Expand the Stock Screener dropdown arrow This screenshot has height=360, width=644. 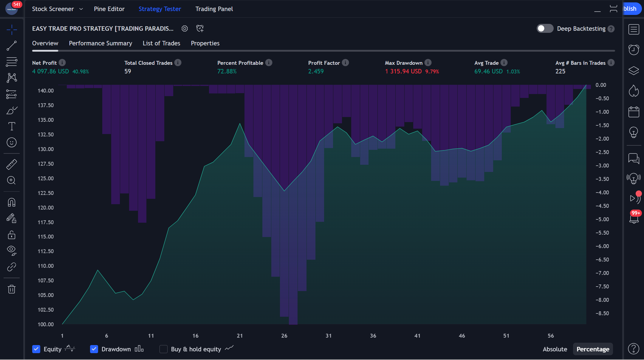pos(81,9)
